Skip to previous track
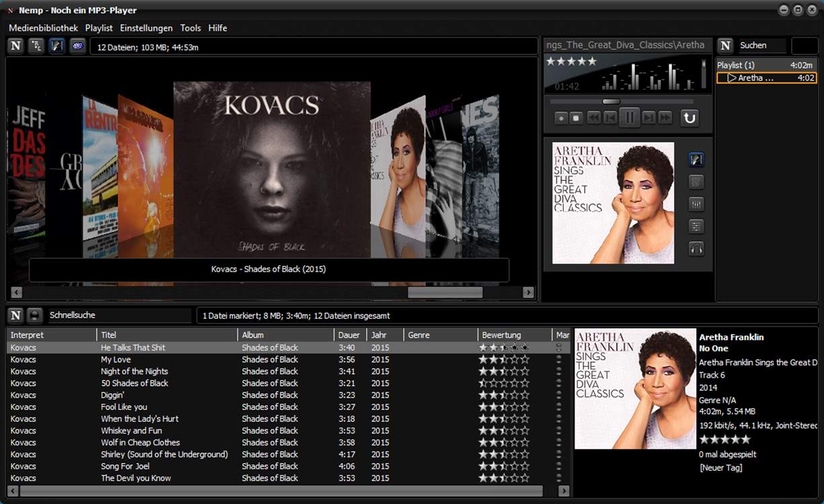 point(610,118)
